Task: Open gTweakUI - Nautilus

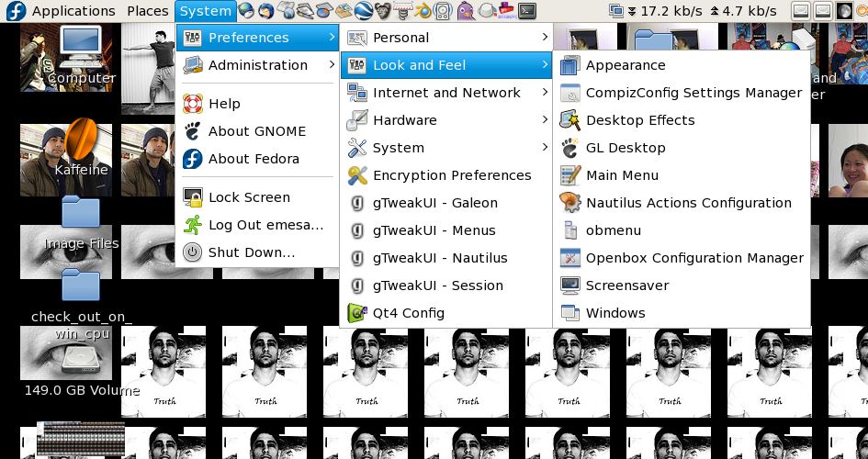Action: tap(446, 258)
